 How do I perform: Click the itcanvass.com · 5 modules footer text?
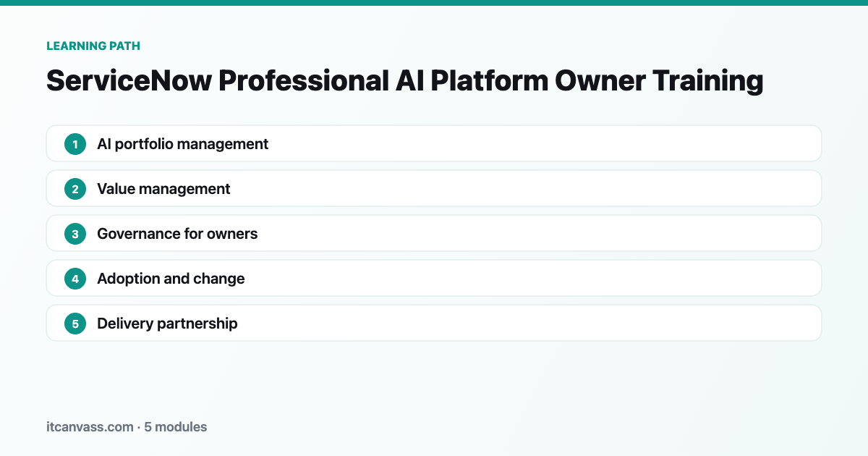coord(127,427)
